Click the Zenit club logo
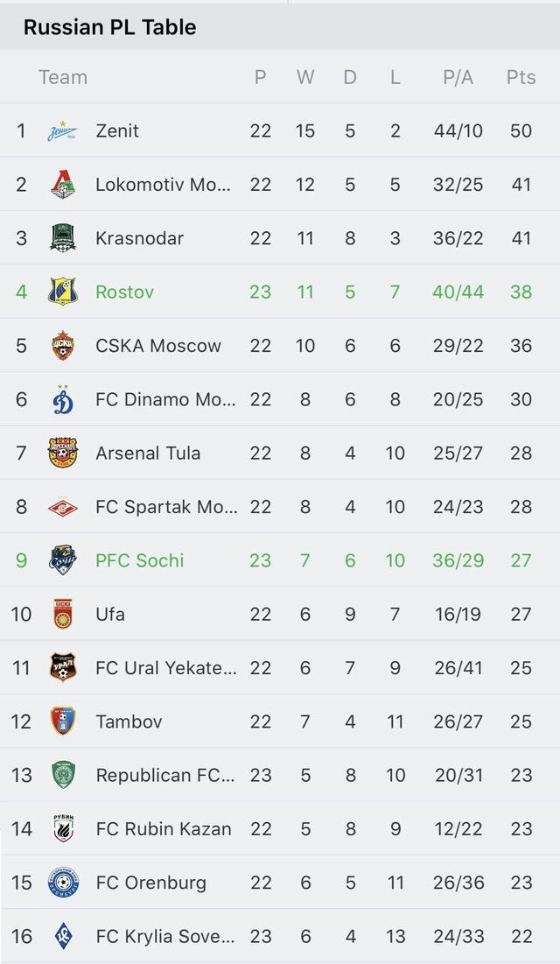560x964 pixels. pyautogui.click(x=62, y=131)
